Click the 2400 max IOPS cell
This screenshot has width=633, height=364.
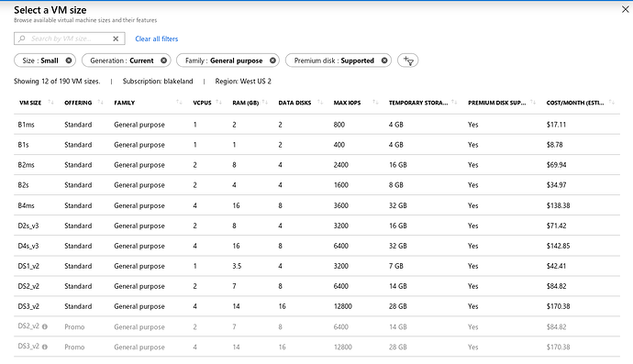click(340, 165)
